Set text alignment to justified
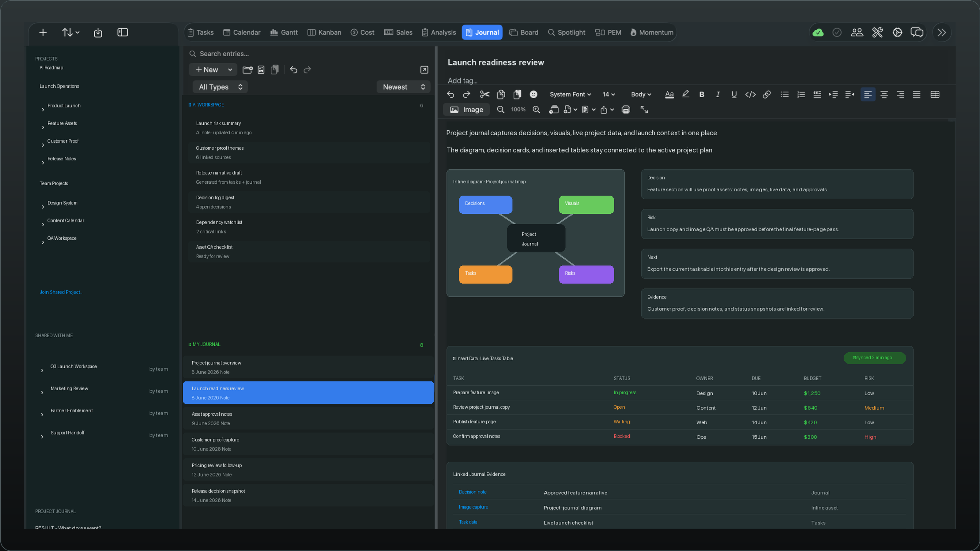This screenshot has height=551, width=980. point(917,94)
